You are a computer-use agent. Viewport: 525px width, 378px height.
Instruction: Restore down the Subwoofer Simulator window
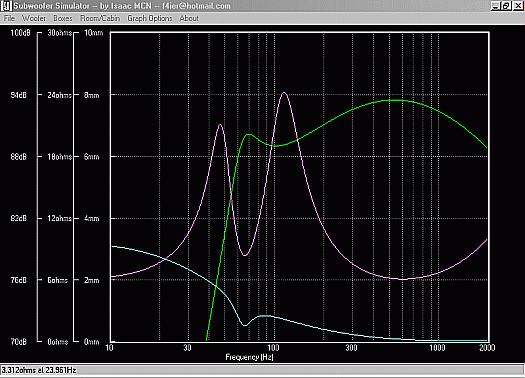point(506,6)
